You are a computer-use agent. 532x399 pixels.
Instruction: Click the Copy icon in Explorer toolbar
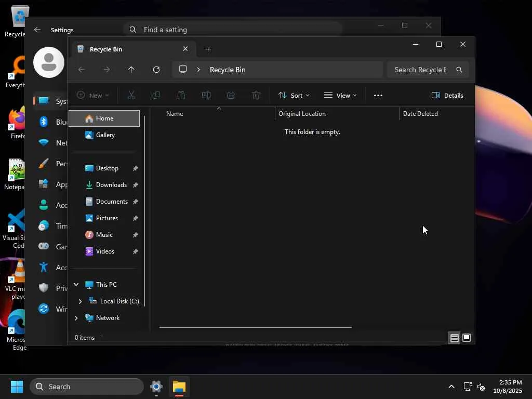tap(156, 96)
